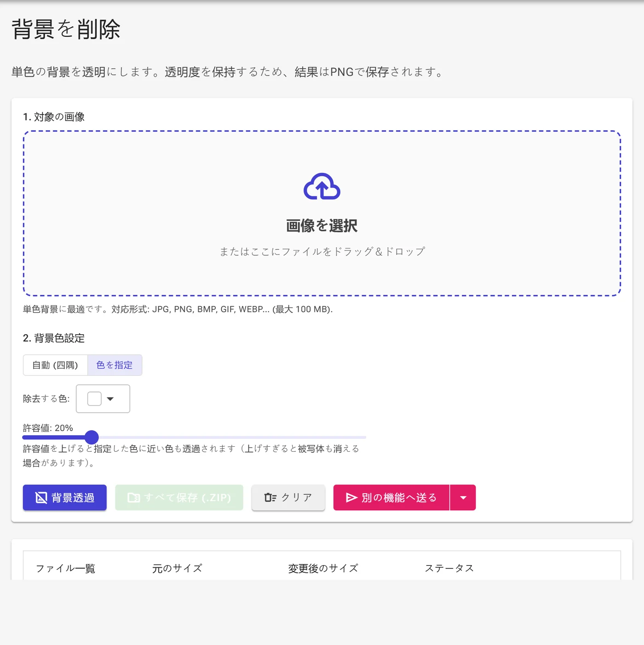Click the 背景を削除 page title
Image resolution: width=644 pixels, height=645 pixels.
point(66,29)
